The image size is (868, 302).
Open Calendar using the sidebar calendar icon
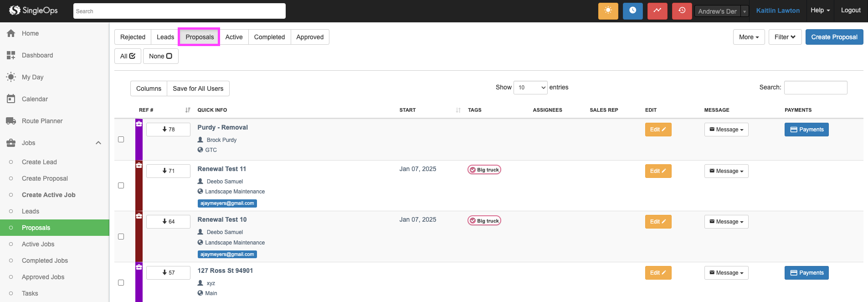(11, 99)
